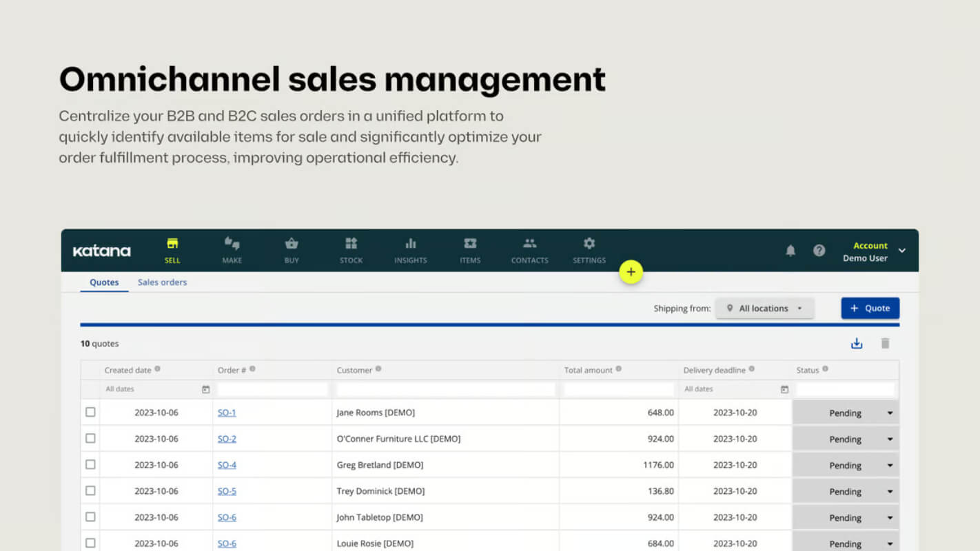Open the Buy basket icon
This screenshot has height=551, width=980.
[x=292, y=243]
